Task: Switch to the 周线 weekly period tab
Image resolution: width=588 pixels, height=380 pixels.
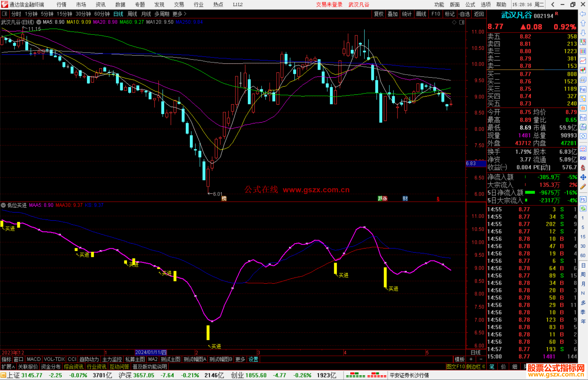Action: tap(132, 14)
